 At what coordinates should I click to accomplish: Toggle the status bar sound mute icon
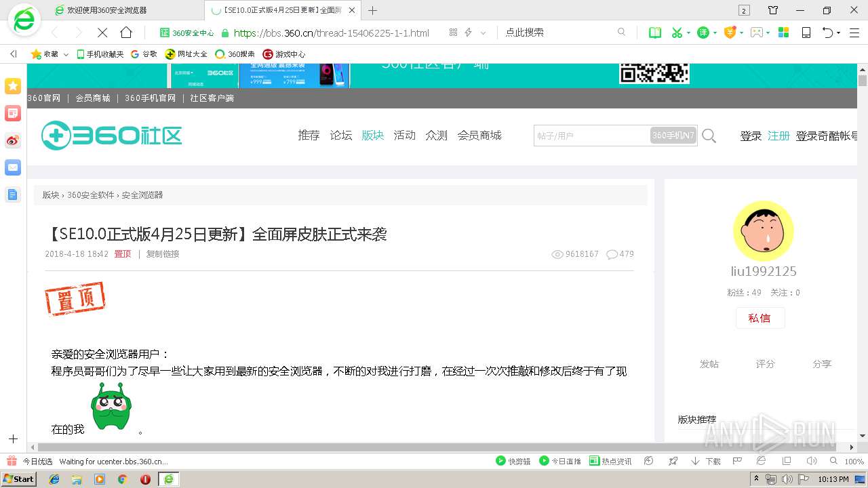(x=812, y=461)
